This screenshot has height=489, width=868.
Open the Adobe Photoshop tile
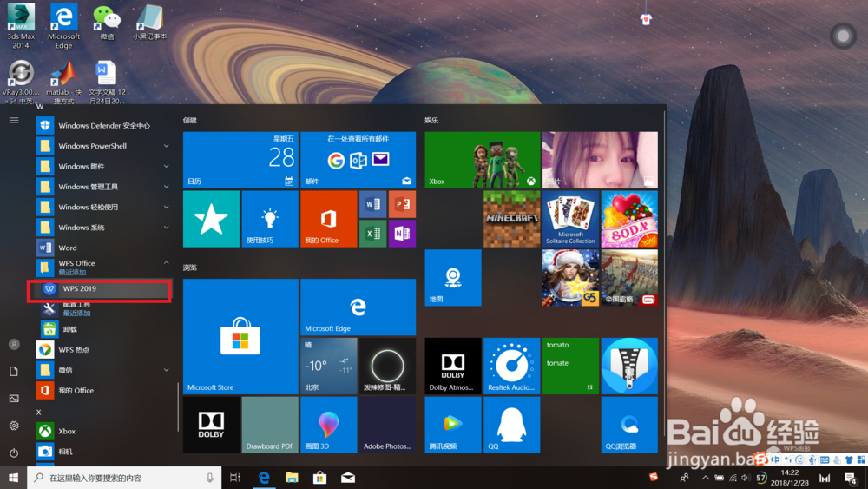click(x=387, y=425)
